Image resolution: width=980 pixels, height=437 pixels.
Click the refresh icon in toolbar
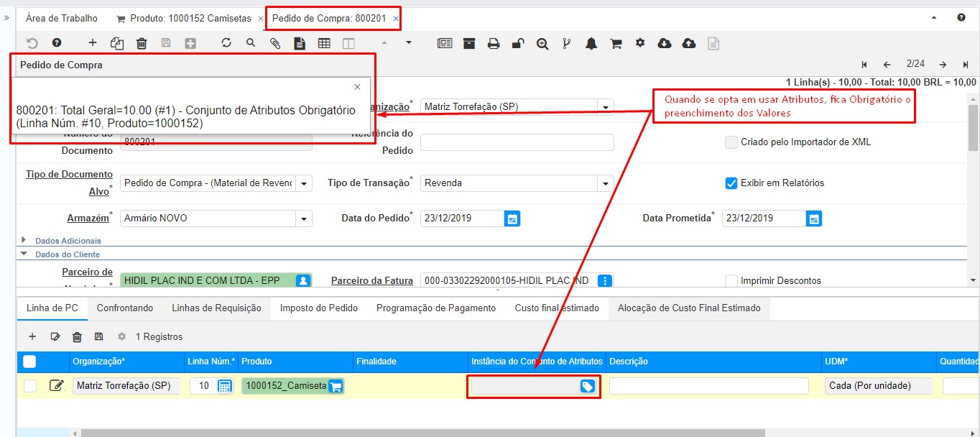tap(226, 43)
